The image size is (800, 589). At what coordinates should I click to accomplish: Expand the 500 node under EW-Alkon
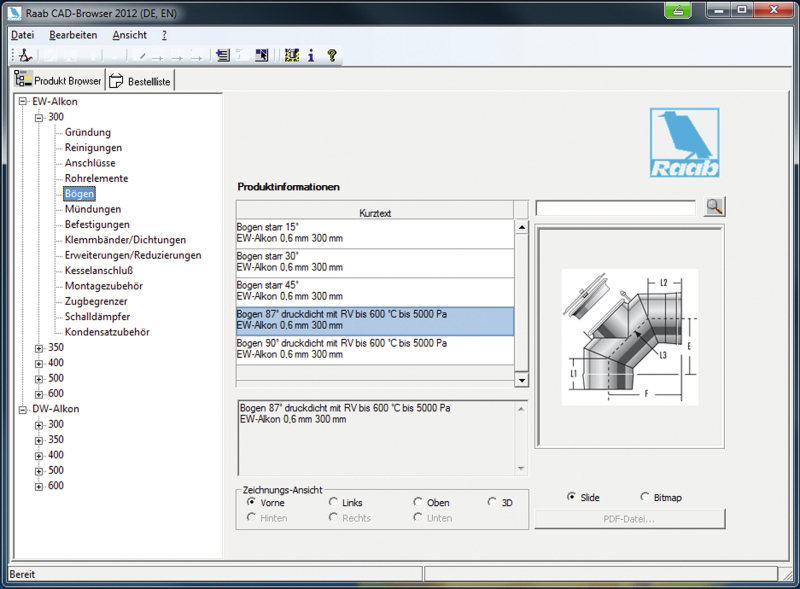tap(39, 379)
